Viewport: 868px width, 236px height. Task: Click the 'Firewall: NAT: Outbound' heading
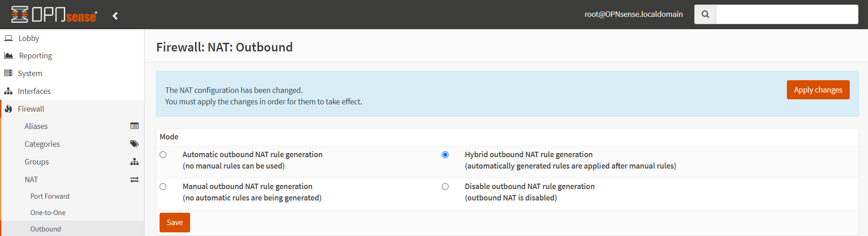click(224, 47)
